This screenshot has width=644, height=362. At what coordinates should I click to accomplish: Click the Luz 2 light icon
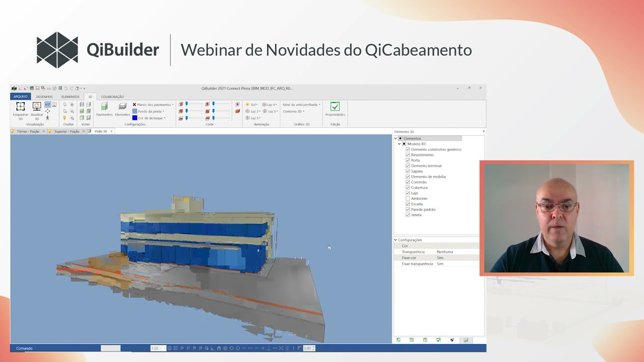(x=248, y=111)
